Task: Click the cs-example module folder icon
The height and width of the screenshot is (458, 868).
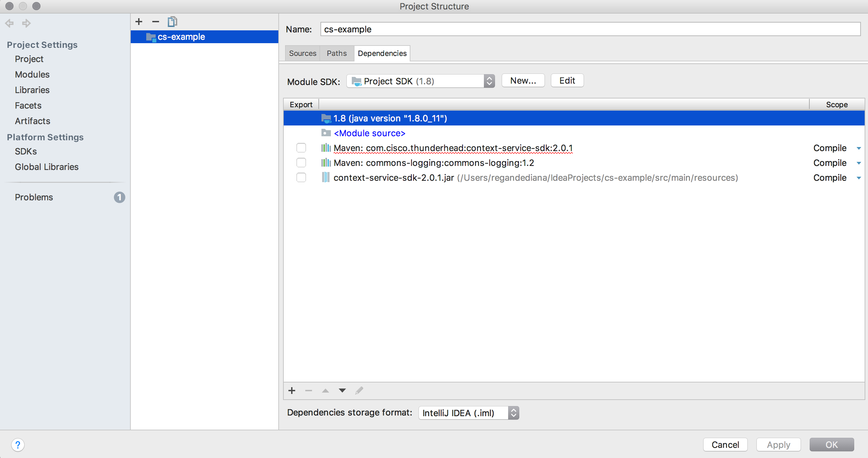Action: pos(151,37)
